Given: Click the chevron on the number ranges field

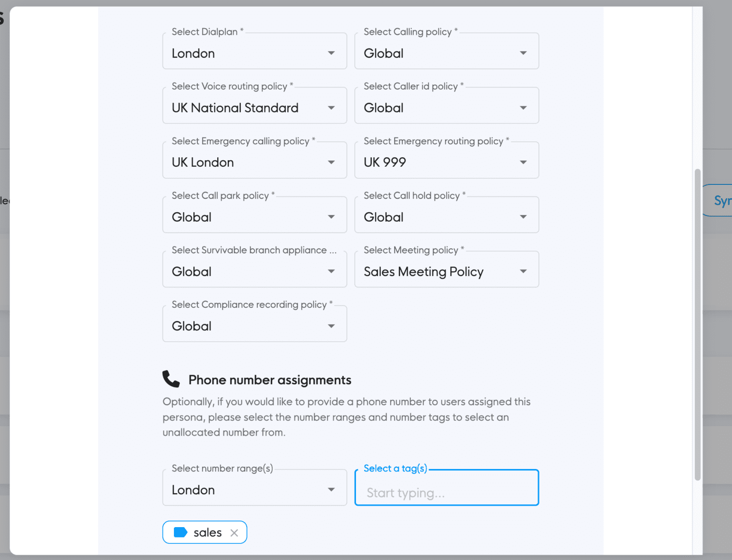Looking at the screenshot, I should (331, 489).
